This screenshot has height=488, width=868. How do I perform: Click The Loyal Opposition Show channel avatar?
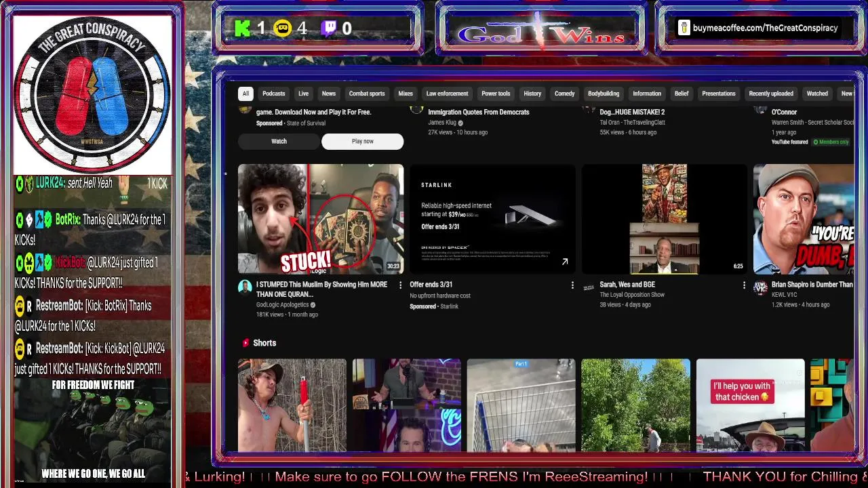pyautogui.click(x=589, y=287)
